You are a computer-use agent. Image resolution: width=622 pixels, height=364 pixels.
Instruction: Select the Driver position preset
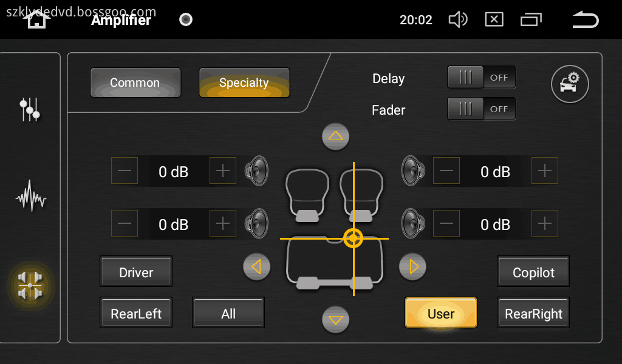point(136,272)
